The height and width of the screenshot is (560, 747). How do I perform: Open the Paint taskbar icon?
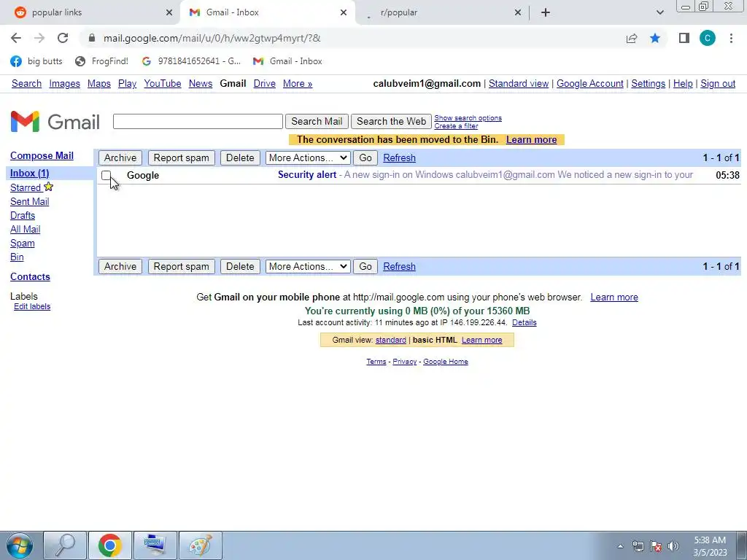click(x=201, y=545)
